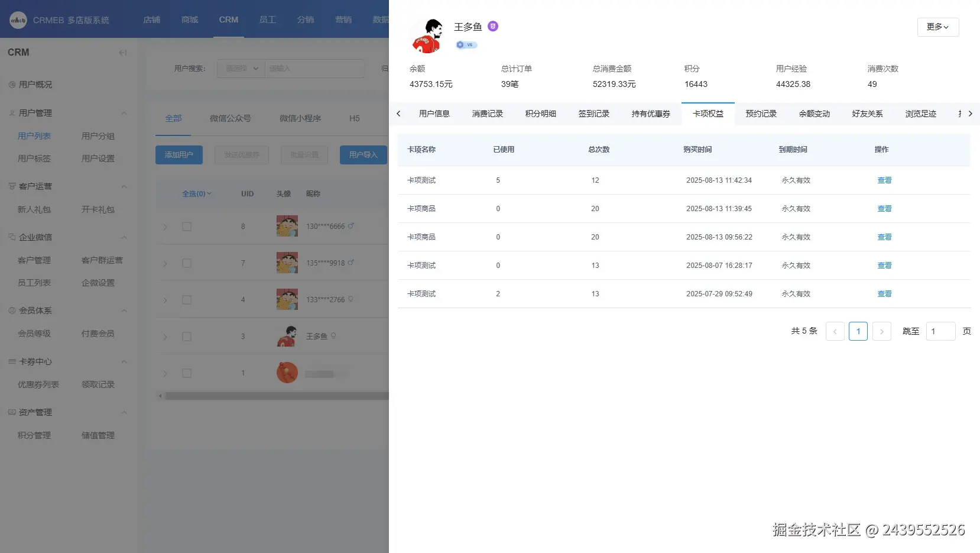Tick the checkbox for the 王多鱼 row
The width and height of the screenshot is (980, 553).
pos(187,337)
